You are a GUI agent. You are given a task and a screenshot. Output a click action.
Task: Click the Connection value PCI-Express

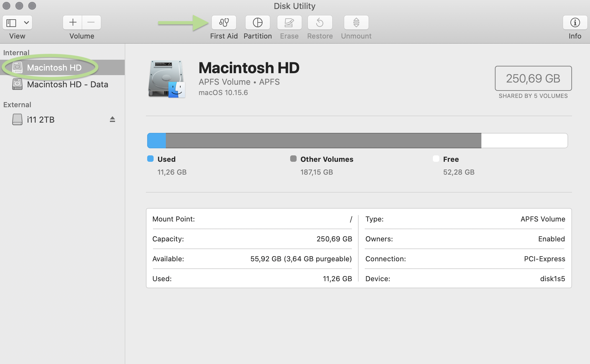(544, 259)
